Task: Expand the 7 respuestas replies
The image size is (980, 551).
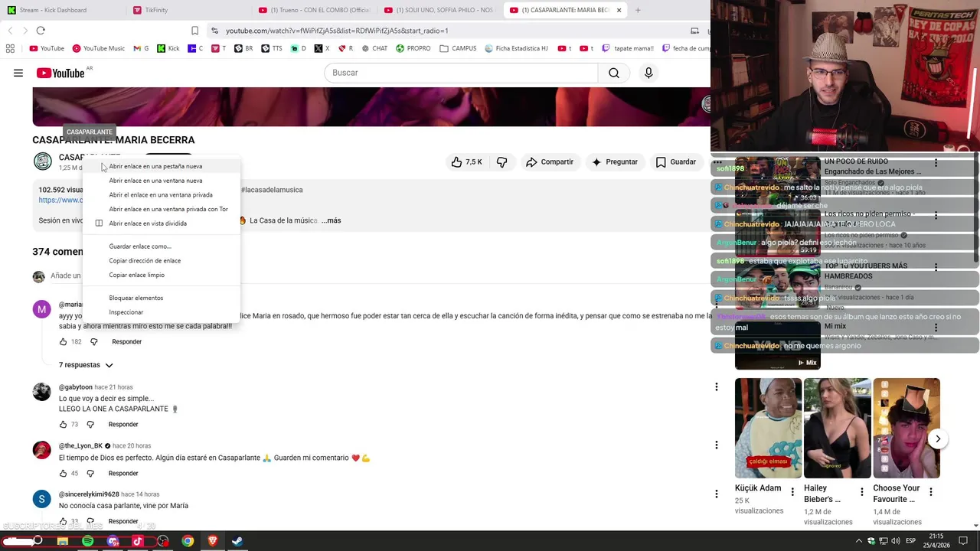Action: [x=85, y=365]
